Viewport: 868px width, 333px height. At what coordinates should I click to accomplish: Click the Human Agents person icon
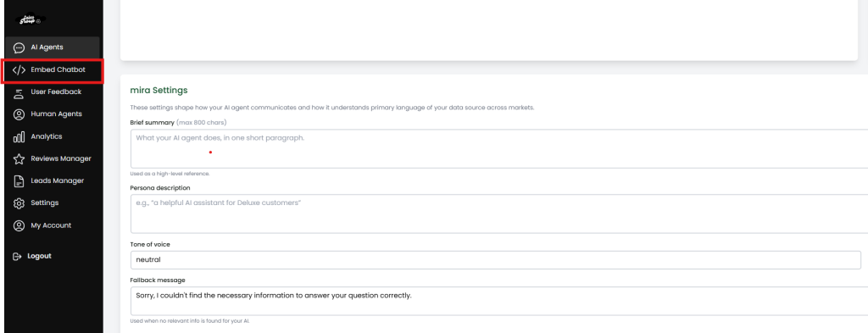[19, 114]
